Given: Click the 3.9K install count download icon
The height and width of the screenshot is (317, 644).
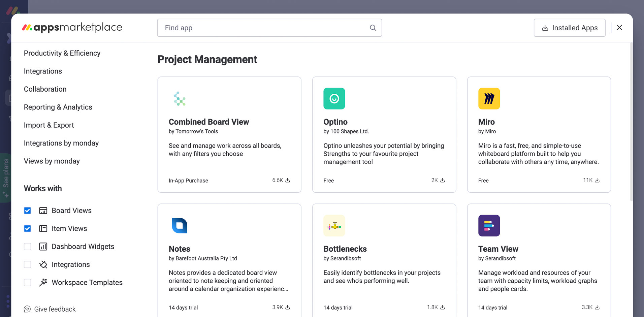Looking at the screenshot, I should coord(288,307).
